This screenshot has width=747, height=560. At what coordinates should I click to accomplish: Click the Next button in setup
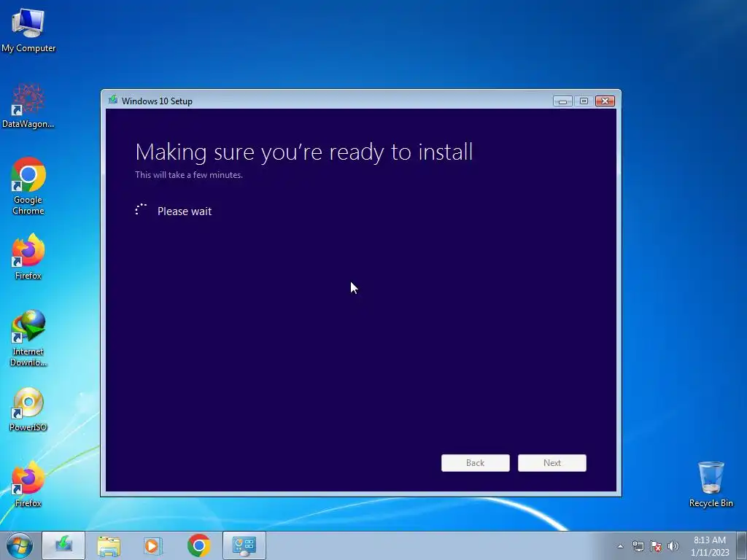(x=552, y=463)
